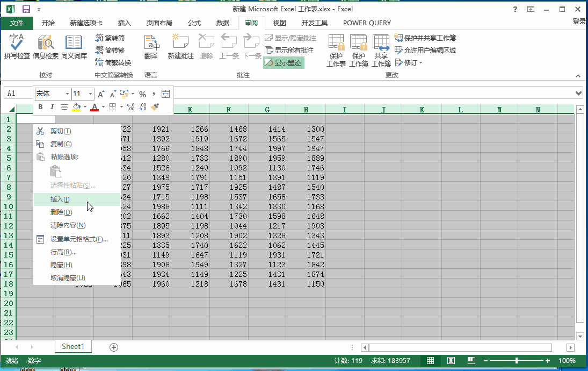Viewport: 588px width, 371px height.
Task: Apply percent style in mini toolbar
Action: [142, 94]
